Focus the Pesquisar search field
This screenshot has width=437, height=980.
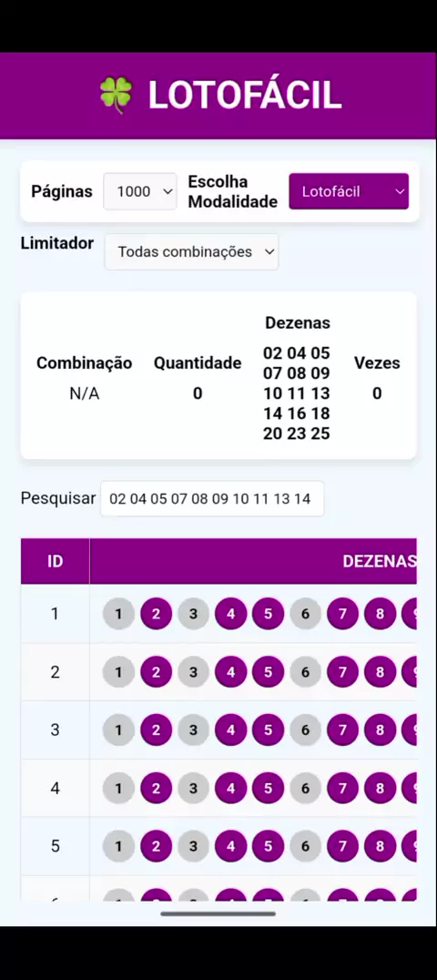pyautogui.click(x=212, y=499)
